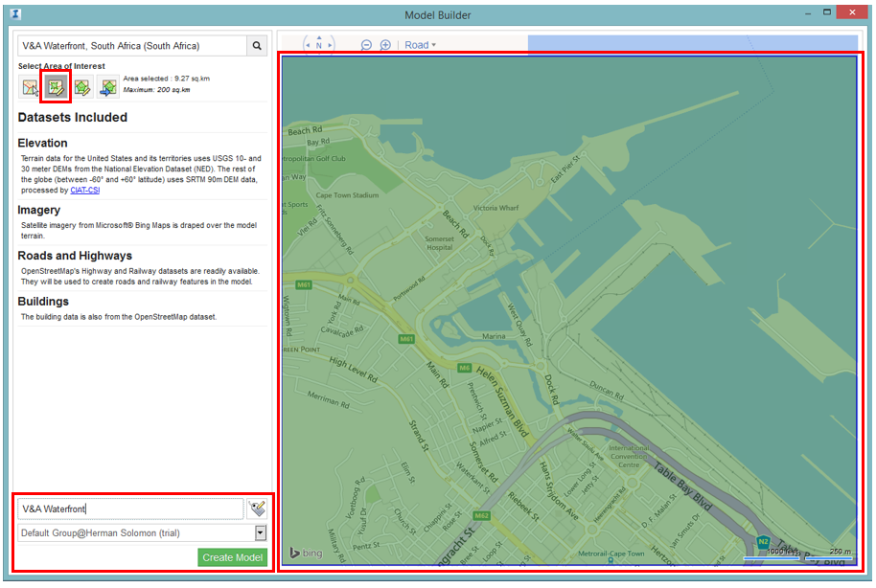Click the green M61 route shield near Portswood Rd
The width and height of the screenshot is (876, 588).
coord(406,339)
